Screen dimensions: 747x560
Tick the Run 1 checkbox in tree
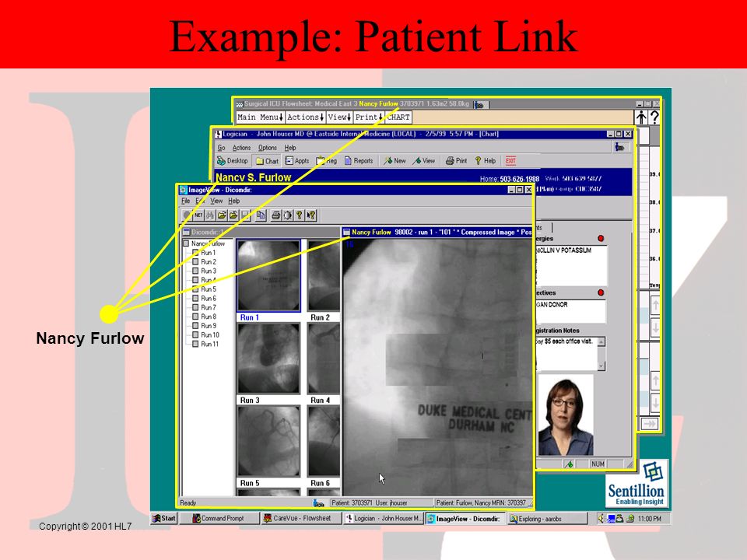point(195,253)
